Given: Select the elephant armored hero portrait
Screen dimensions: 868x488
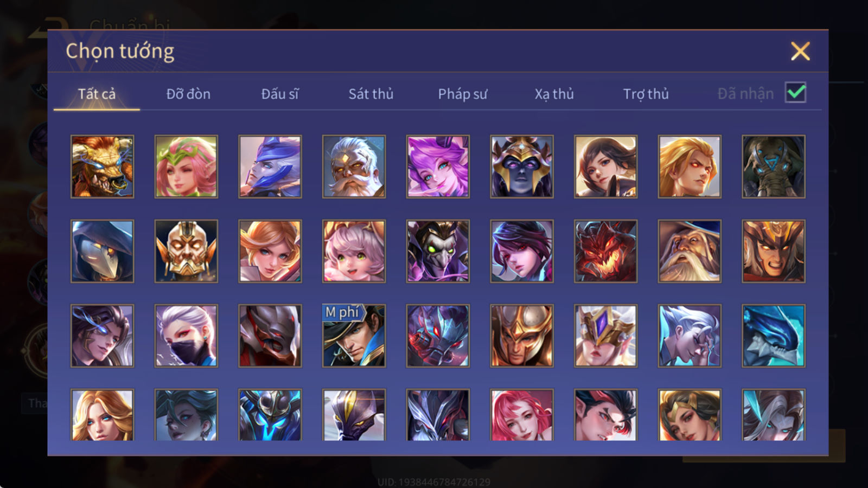Looking at the screenshot, I should (x=774, y=166).
